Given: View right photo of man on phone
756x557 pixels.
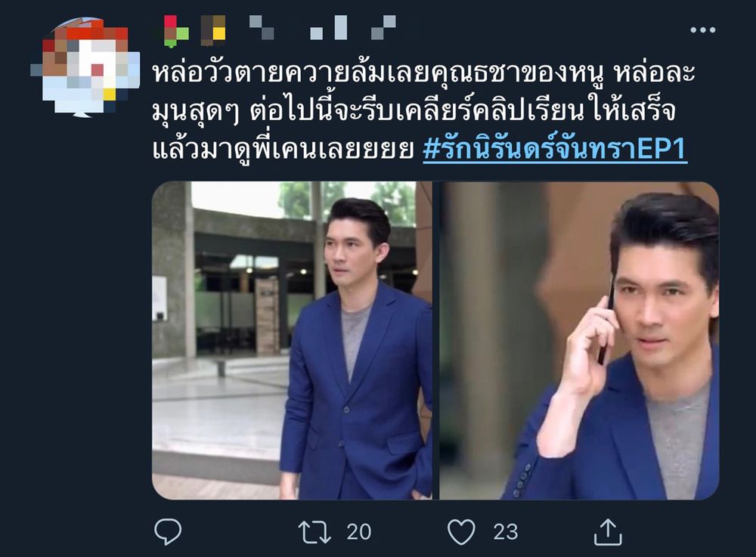Looking at the screenshot, I should click(x=579, y=340).
